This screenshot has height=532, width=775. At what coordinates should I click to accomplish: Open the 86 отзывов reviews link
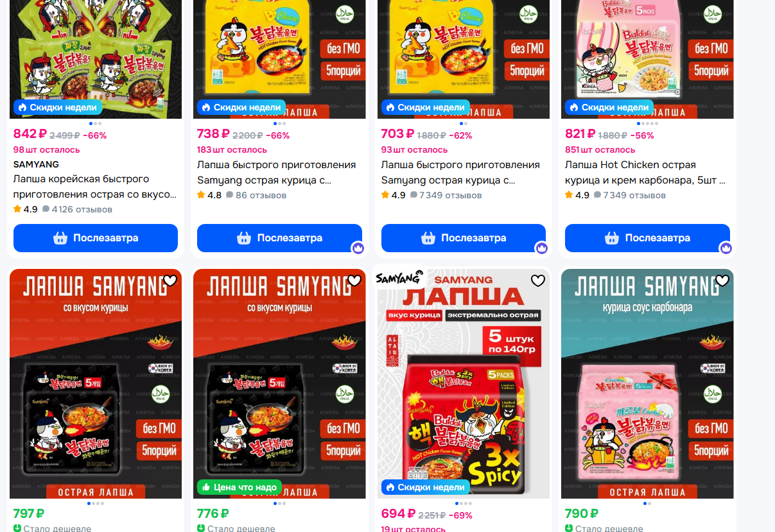[x=256, y=195]
